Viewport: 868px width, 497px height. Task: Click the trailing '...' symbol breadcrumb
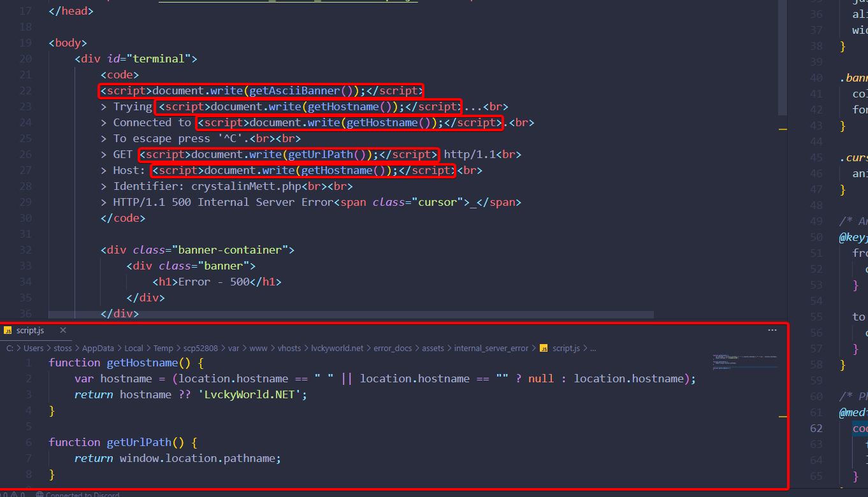pyautogui.click(x=593, y=348)
